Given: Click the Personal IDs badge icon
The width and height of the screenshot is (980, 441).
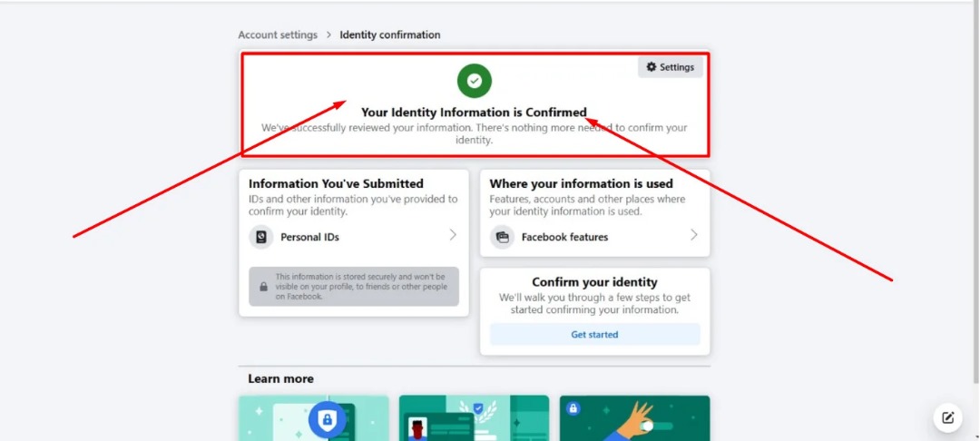Looking at the screenshot, I should (x=261, y=237).
